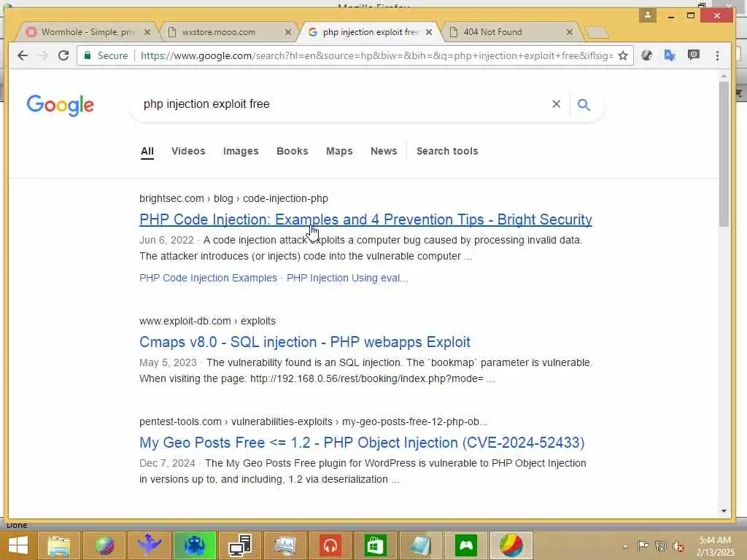Click the Google logo
This screenshot has width=747, height=560.
60,105
